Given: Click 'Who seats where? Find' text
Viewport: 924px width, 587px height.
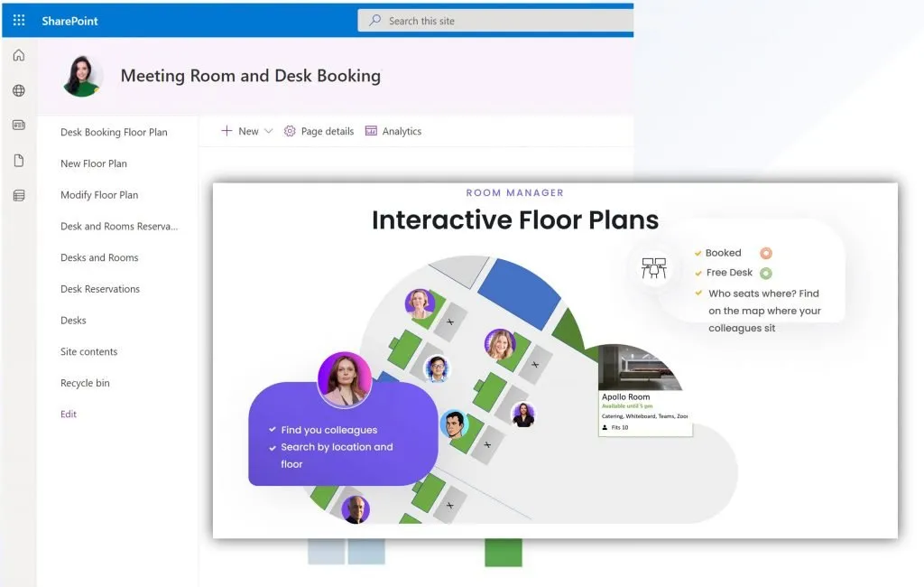Looking at the screenshot, I should tap(763, 293).
